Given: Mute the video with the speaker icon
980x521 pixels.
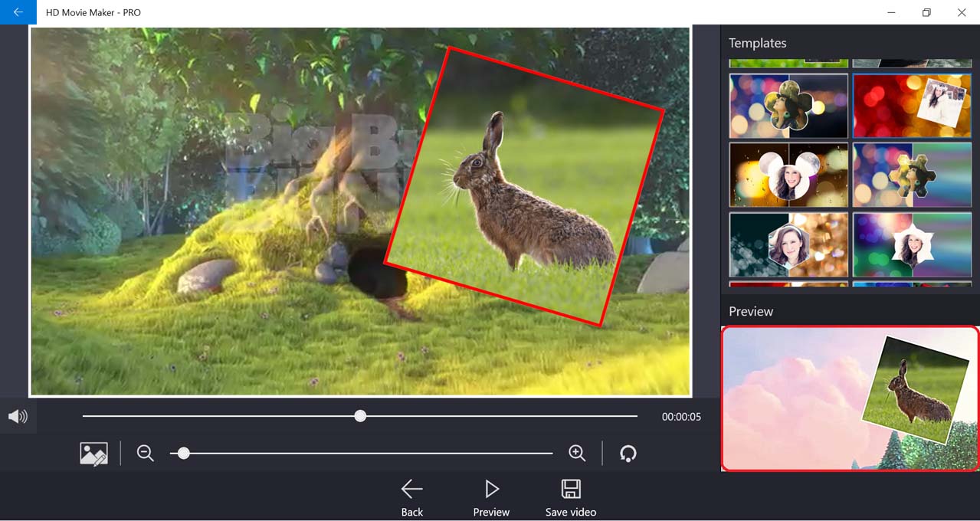Looking at the screenshot, I should tap(18, 417).
